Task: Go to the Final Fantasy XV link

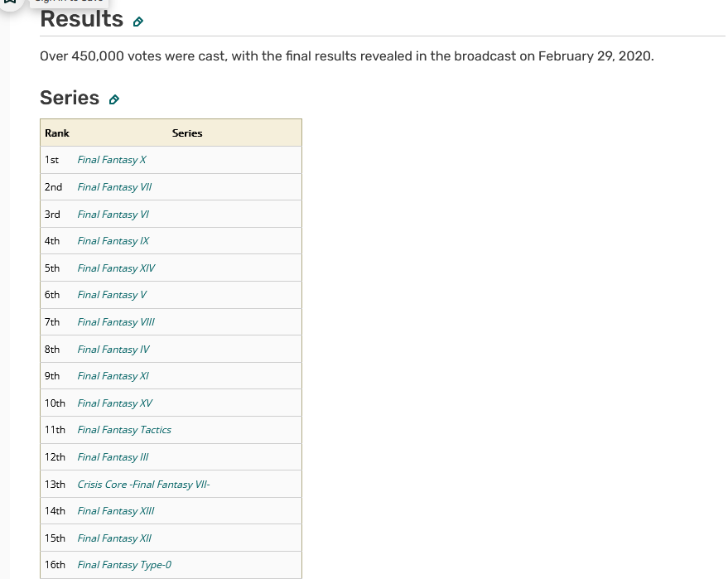Action: point(114,403)
